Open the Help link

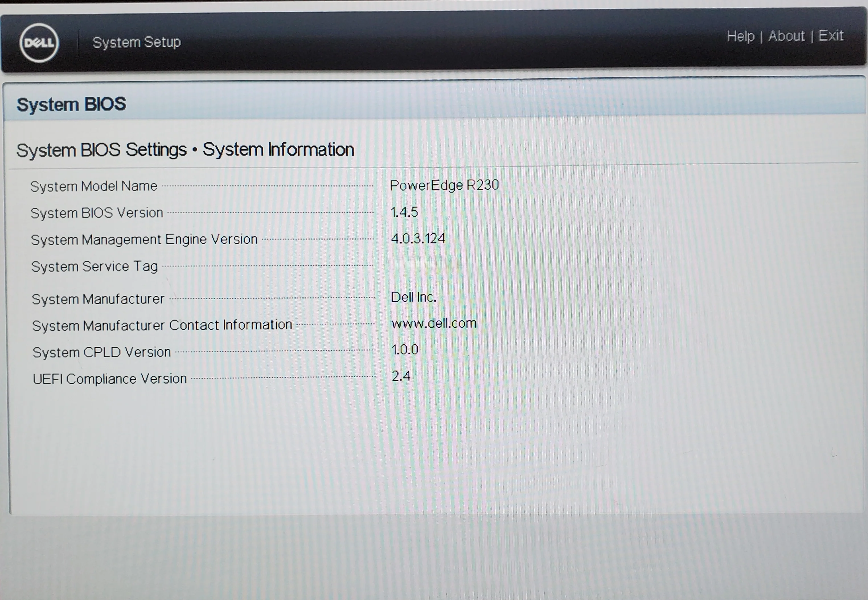tap(740, 36)
